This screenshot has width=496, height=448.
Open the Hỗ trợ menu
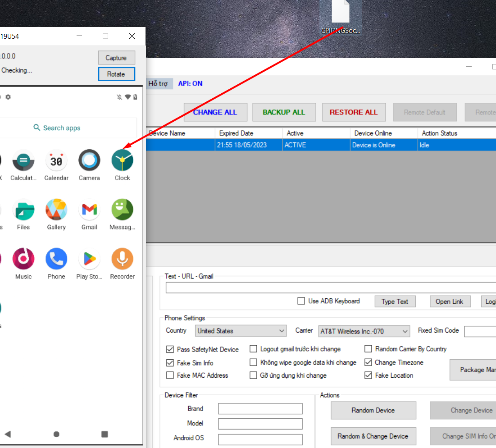[x=158, y=84]
